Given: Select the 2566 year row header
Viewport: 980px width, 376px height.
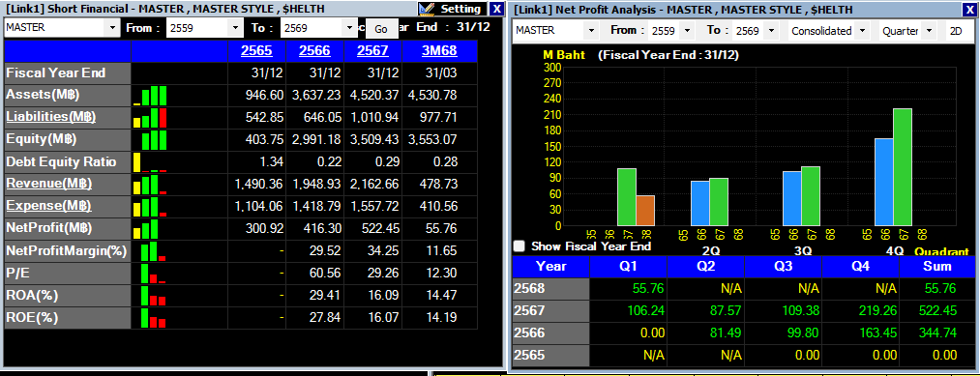Looking at the screenshot, I should point(550,333).
